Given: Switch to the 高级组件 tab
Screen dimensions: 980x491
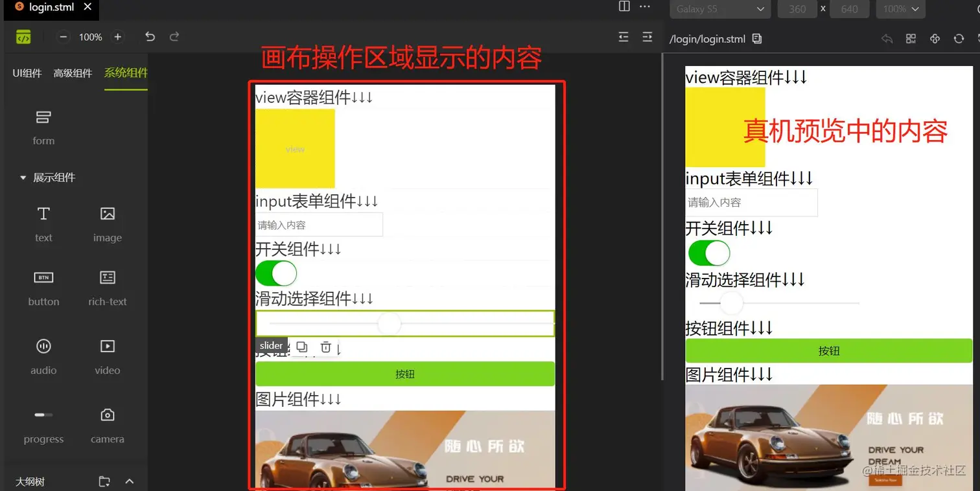Looking at the screenshot, I should pos(73,73).
